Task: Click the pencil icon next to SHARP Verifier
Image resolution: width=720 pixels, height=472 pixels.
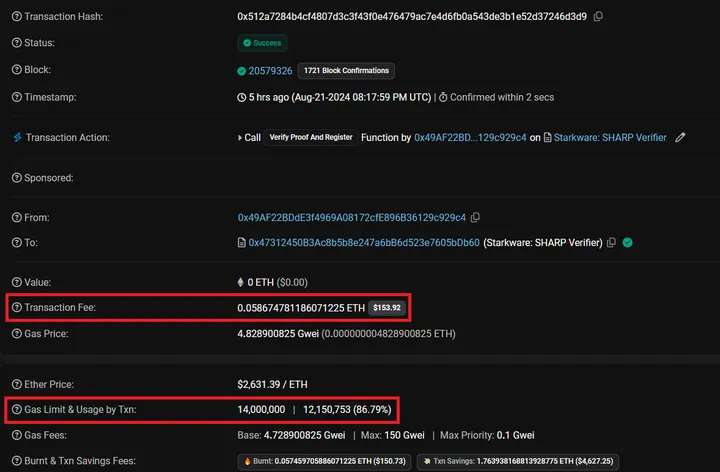Action: [681, 137]
